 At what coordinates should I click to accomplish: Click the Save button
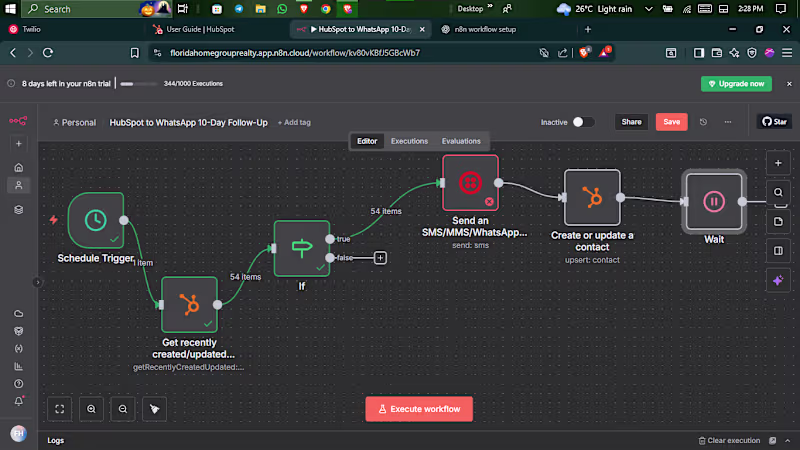[671, 122]
